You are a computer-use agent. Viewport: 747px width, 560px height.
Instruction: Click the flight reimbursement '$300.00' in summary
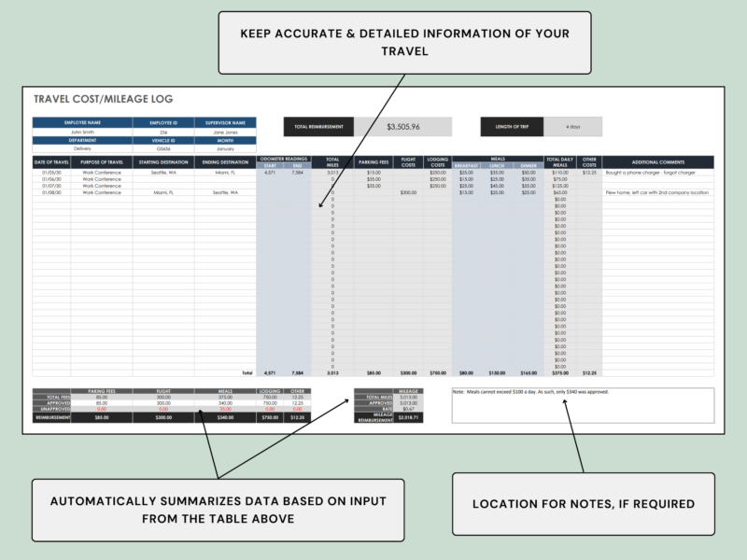(163, 417)
